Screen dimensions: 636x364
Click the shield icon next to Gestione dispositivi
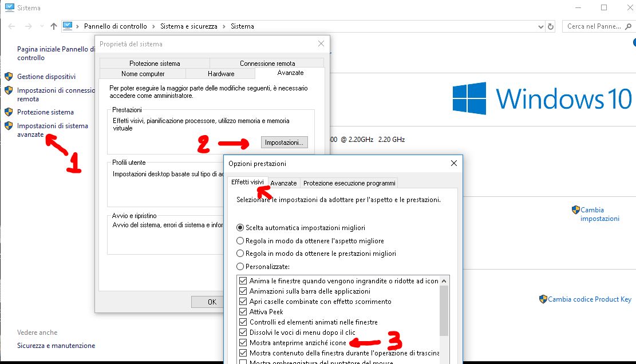point(9,76)
